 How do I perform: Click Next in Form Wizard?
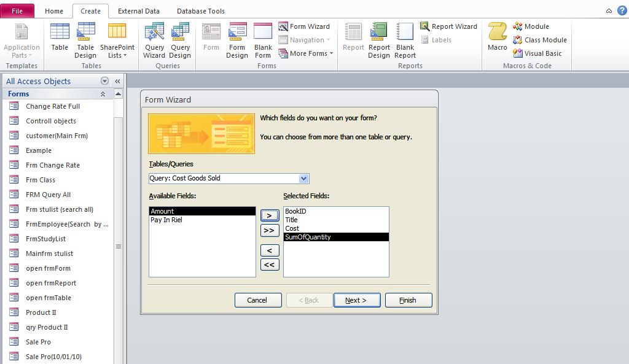click(x=357, y=300)
